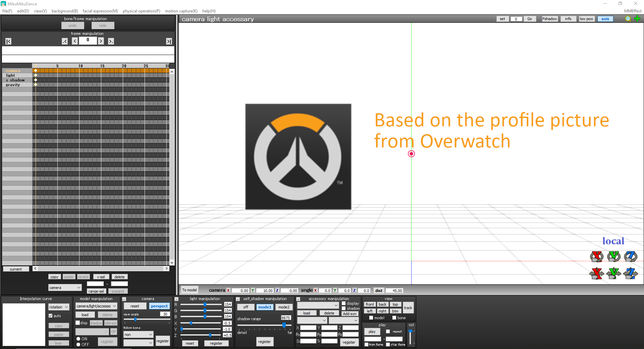
Task: Open the physical operation(P) menu
Action: click(x=142, y=11)
